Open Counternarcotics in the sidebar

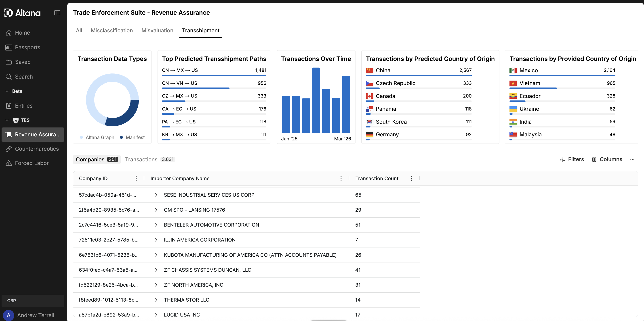click(x=33, y=149)
